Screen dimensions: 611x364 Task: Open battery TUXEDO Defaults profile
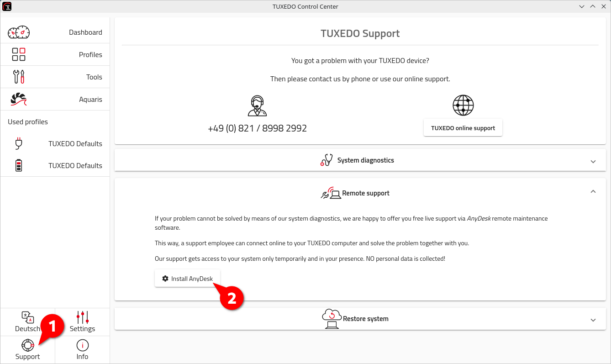coord(55,165)
